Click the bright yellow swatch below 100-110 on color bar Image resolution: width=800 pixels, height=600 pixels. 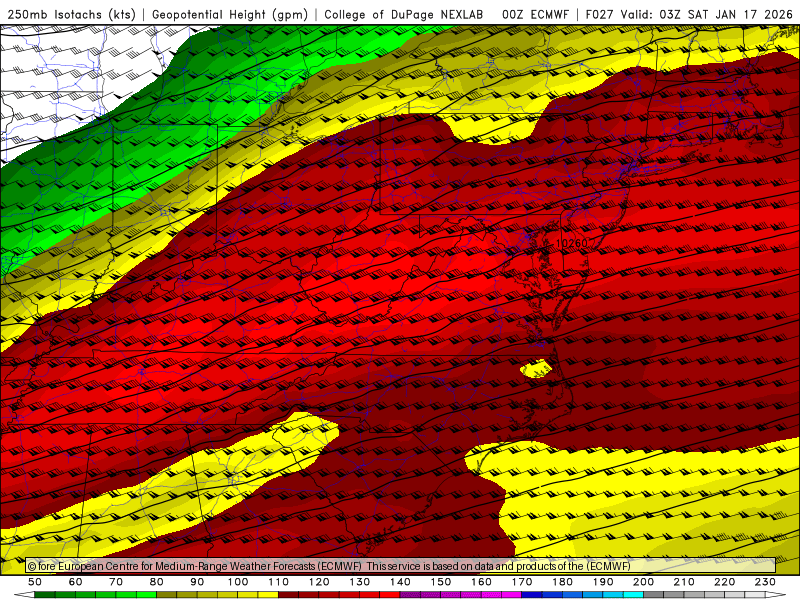tap(268, 595)
